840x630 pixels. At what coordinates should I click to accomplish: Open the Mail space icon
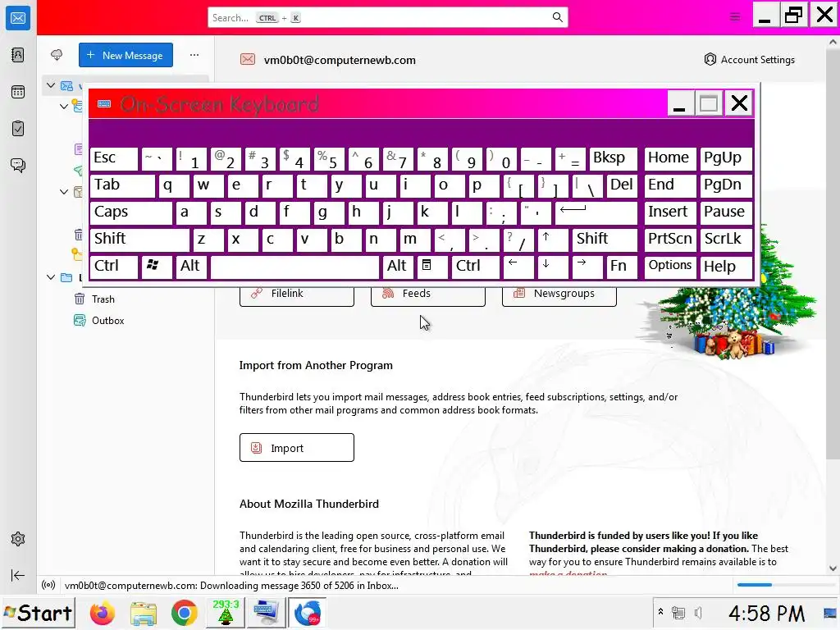click(x=18, y=18)
